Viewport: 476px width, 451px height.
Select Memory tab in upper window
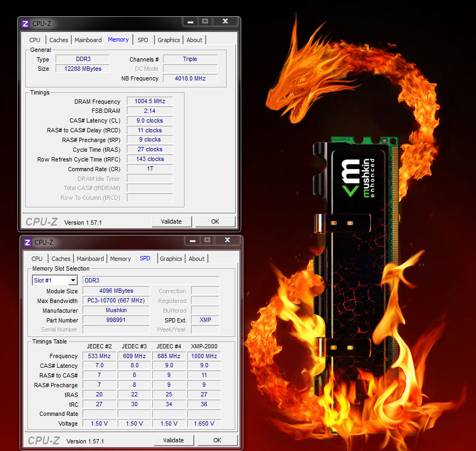[118, 39]
